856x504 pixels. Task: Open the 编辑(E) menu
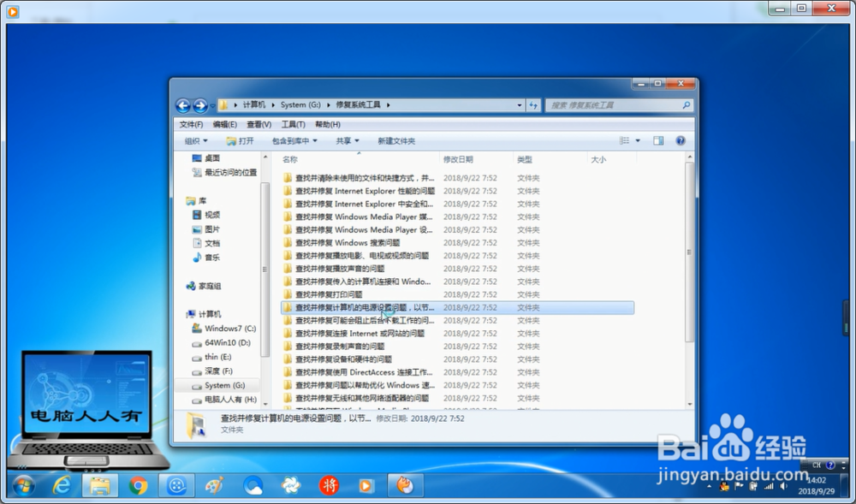click(x=225, y=124)
